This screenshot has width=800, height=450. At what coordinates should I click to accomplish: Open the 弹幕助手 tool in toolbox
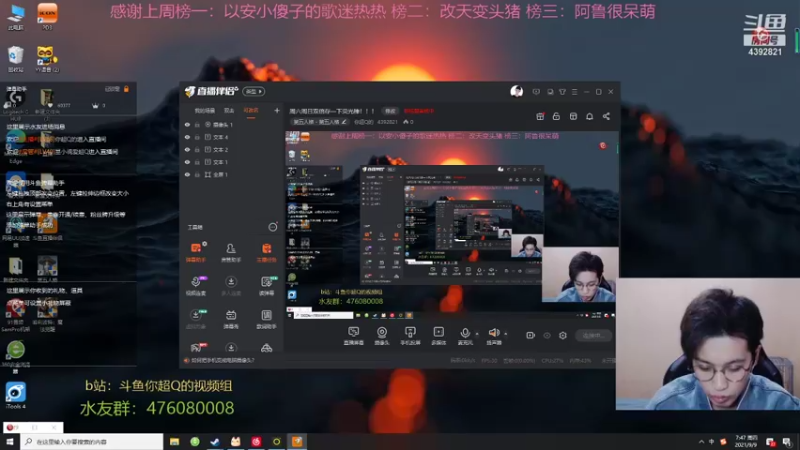(196, 252)
